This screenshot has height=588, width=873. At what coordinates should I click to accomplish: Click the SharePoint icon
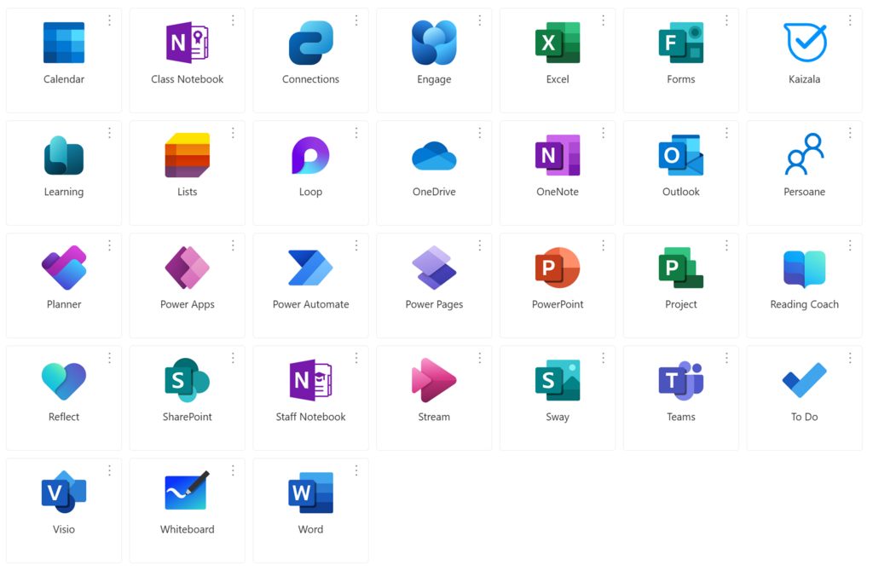coord(187,380)
